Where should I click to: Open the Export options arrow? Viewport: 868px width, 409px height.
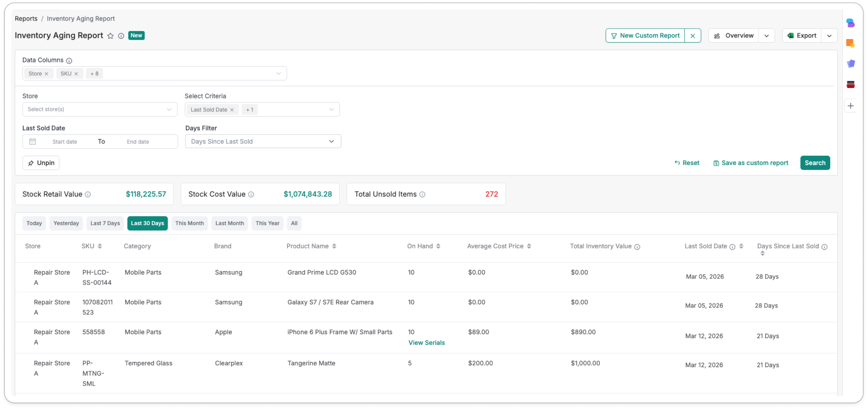pos(829,36)
